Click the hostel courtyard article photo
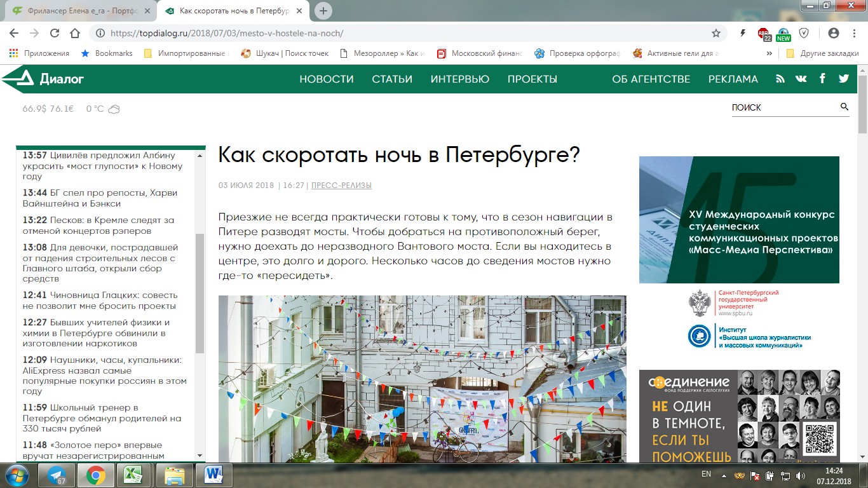 pyautogui.click(x=422, y=379)
